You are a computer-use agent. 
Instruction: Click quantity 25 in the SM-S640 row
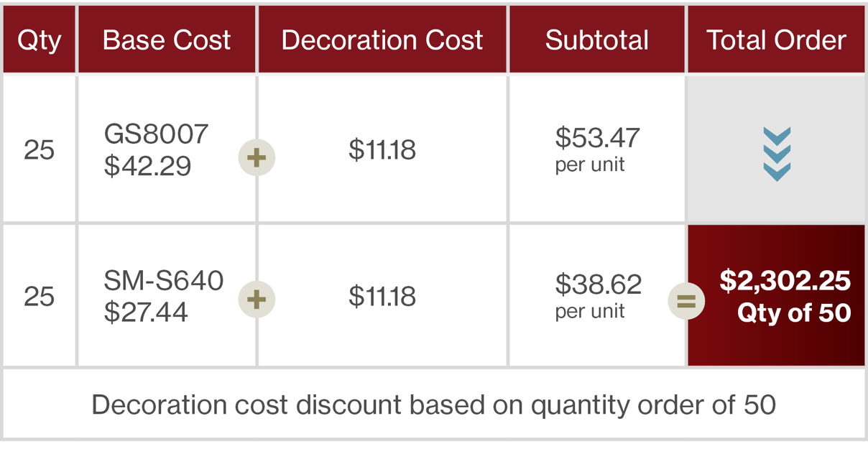39,296
